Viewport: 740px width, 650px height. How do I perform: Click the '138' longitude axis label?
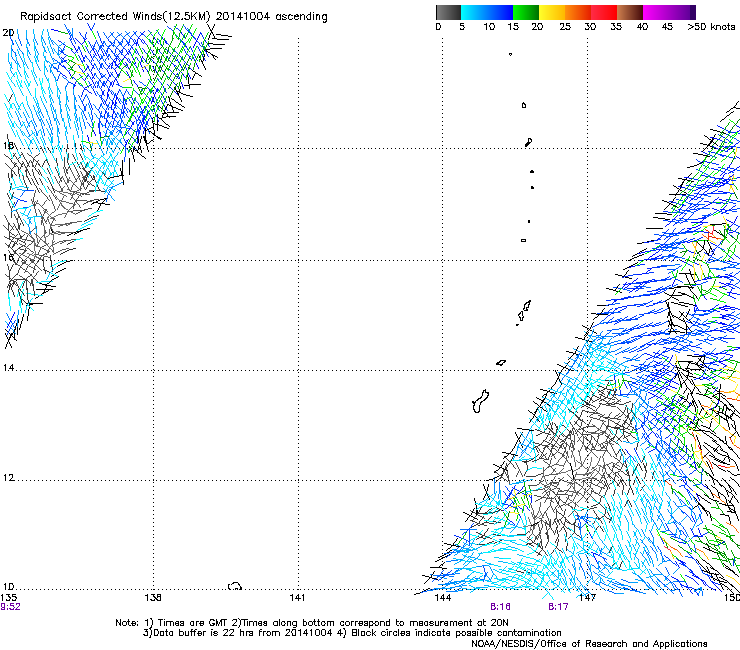[x=153, y=598]
